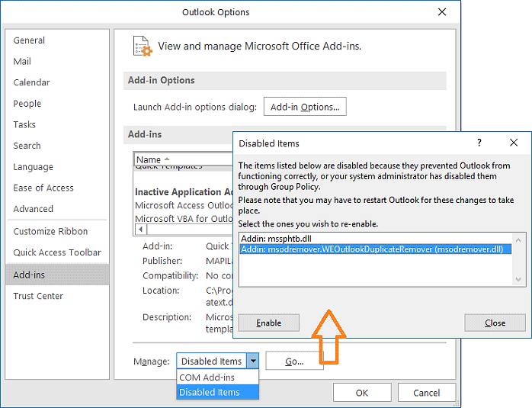The height and width of the screenshot is (408, 532).
Task: Open help question mark in Disabled Items
Action: pos(479,143)
